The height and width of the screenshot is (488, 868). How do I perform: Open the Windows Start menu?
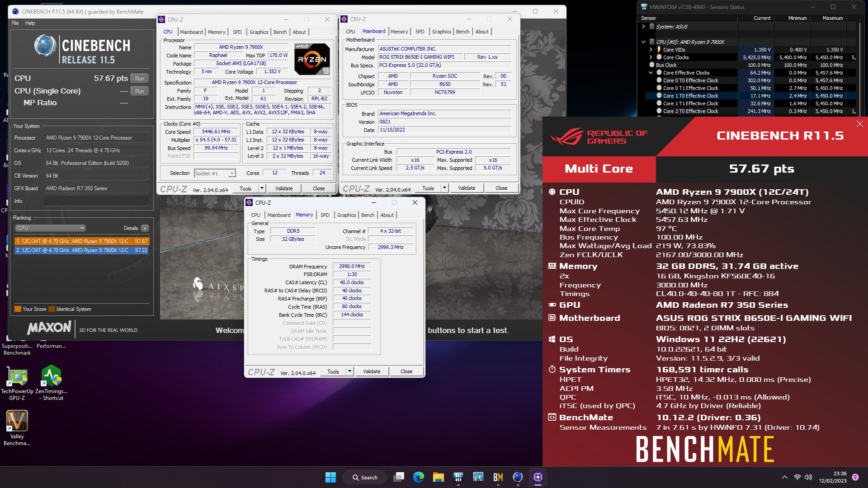[330, 477]
